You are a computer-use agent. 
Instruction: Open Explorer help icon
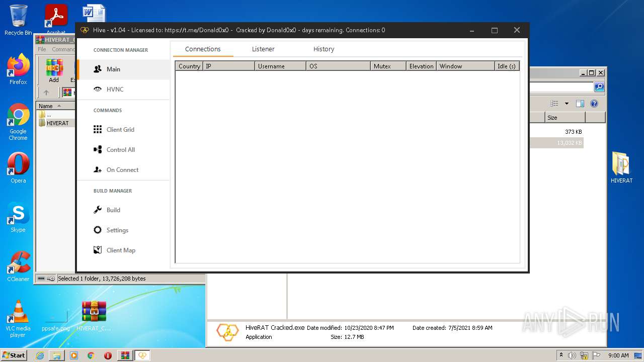(594, 104)
